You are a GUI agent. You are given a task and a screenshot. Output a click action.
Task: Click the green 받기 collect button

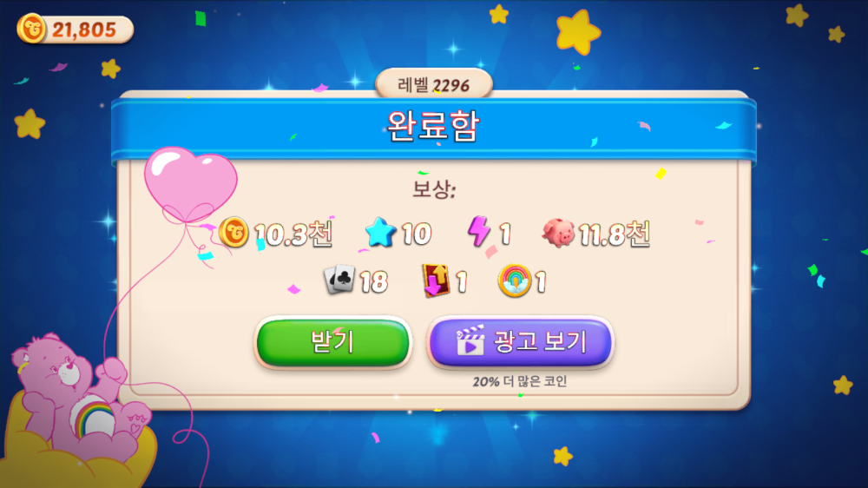coord(332,342)
